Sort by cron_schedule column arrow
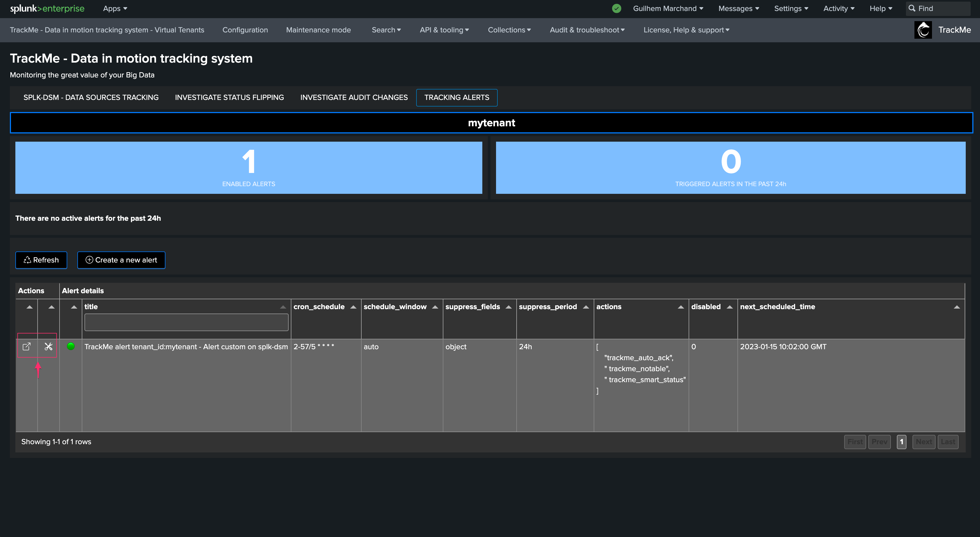This screenshot has width=980, height=537. pos(353,307)
